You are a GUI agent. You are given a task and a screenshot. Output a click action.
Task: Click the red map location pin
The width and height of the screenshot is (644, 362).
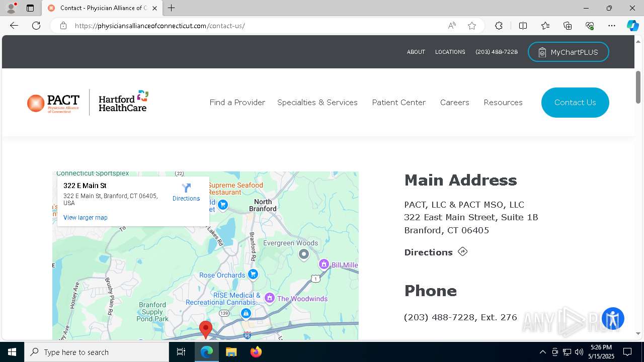click(x=205, y=330)
